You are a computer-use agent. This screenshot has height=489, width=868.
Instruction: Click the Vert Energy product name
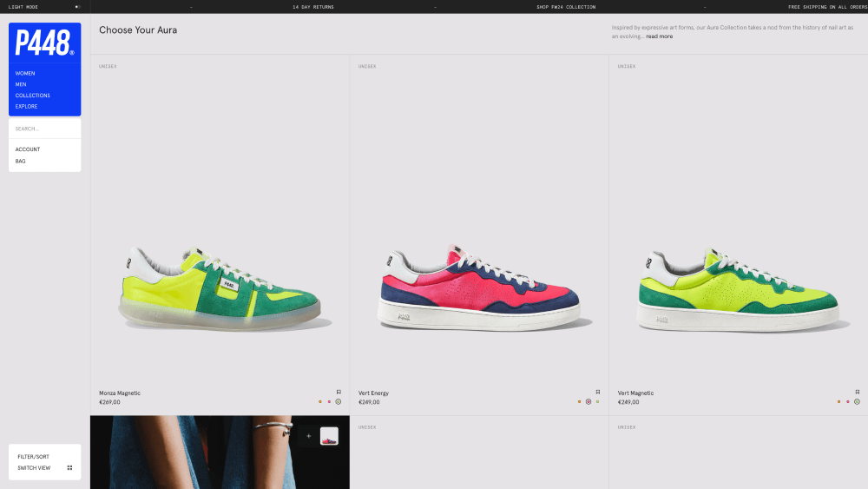click(x=373, y=393)
